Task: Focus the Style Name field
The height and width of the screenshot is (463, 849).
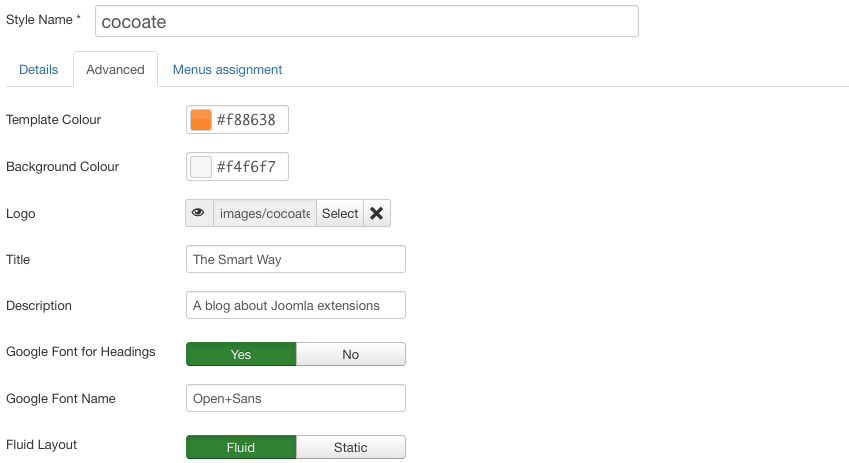Action: point(367,21)
